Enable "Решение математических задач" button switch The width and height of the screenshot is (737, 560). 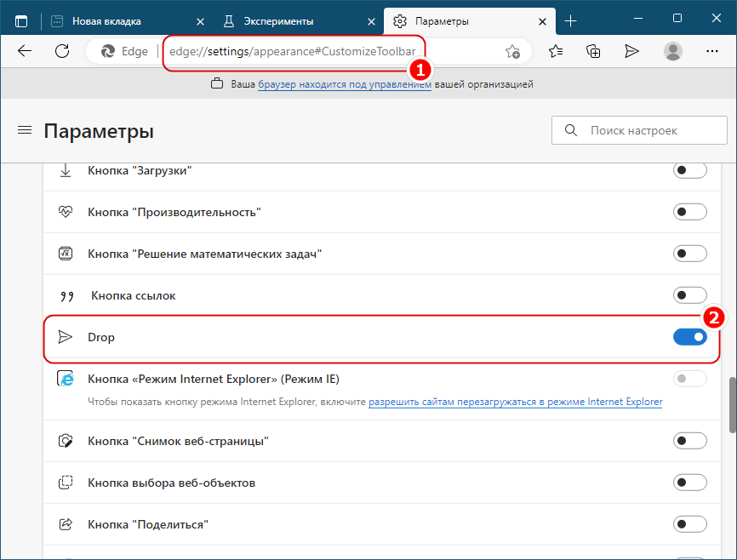(689, 254)
